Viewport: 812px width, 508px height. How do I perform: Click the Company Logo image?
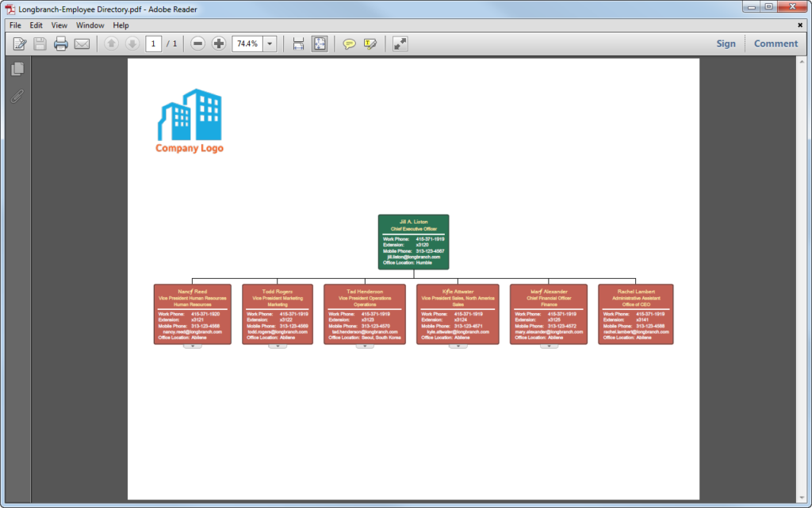(190, 121)
